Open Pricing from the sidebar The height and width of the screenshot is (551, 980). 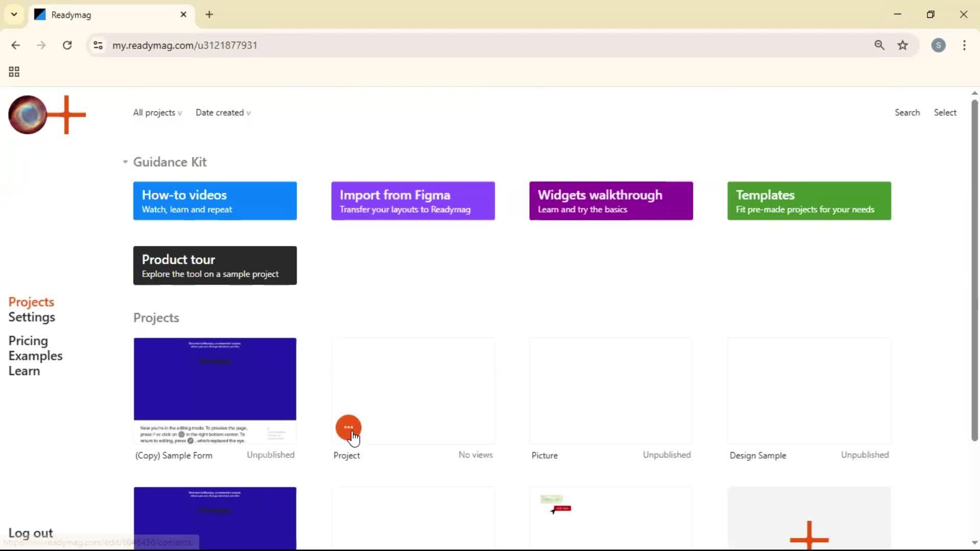click(28, 341)
